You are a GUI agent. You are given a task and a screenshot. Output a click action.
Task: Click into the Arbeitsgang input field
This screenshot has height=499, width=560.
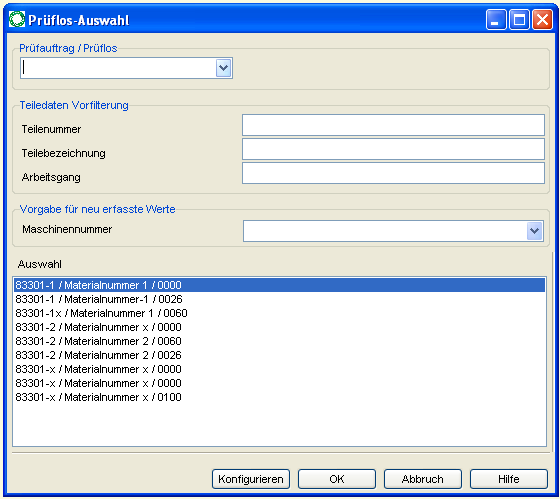[393, 173]
